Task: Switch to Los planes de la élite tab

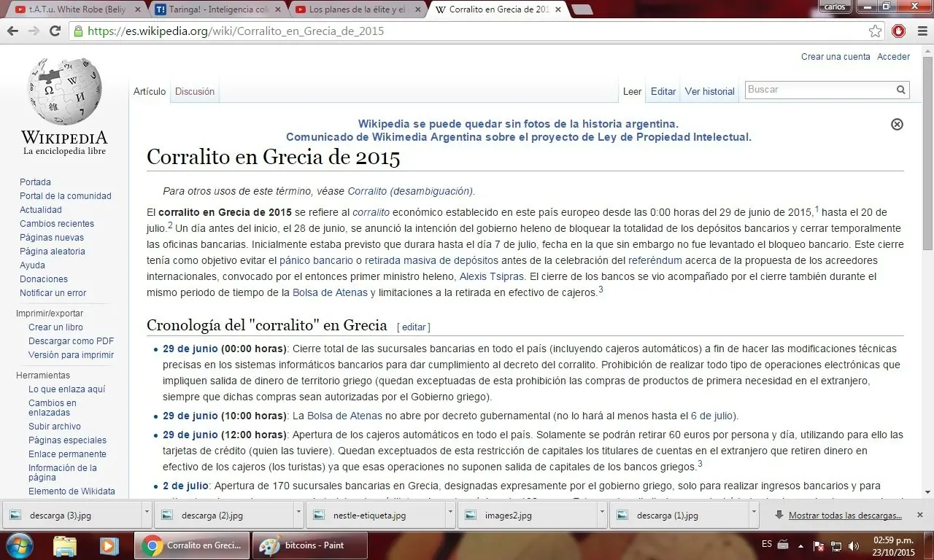Action: (x=356, y=9)
